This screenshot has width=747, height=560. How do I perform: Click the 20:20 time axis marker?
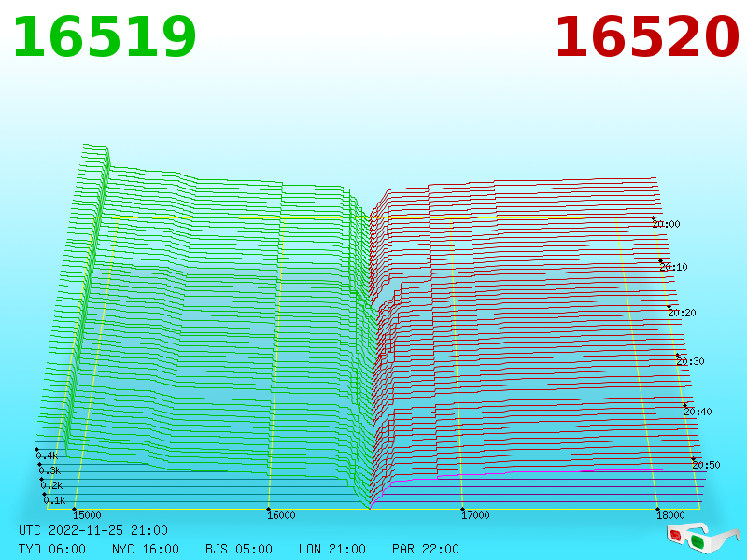[x=682, y=313]
